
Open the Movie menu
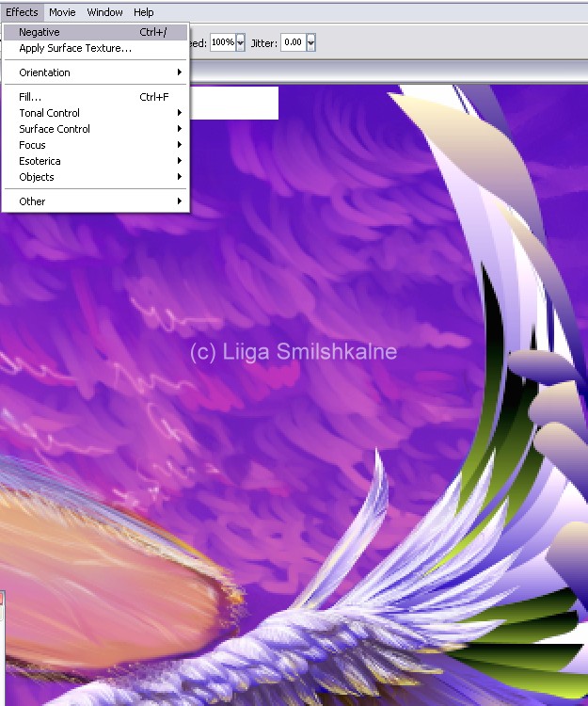click(62, 12)
